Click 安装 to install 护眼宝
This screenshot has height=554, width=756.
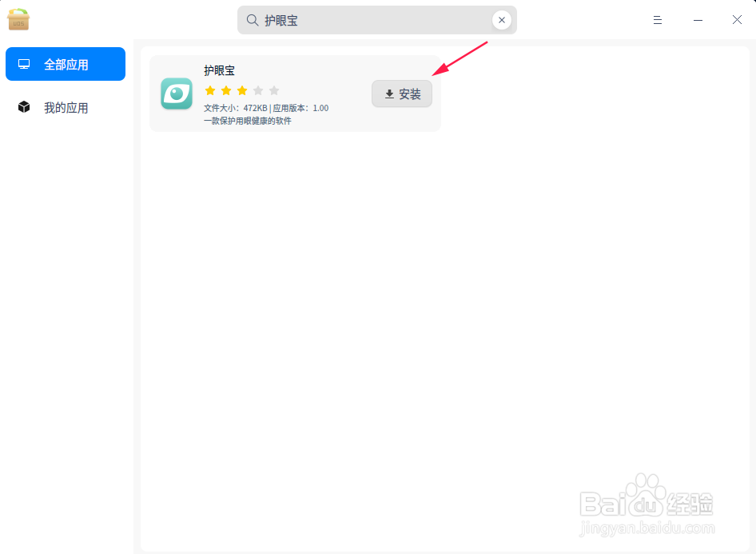click(x=402, y=94)
